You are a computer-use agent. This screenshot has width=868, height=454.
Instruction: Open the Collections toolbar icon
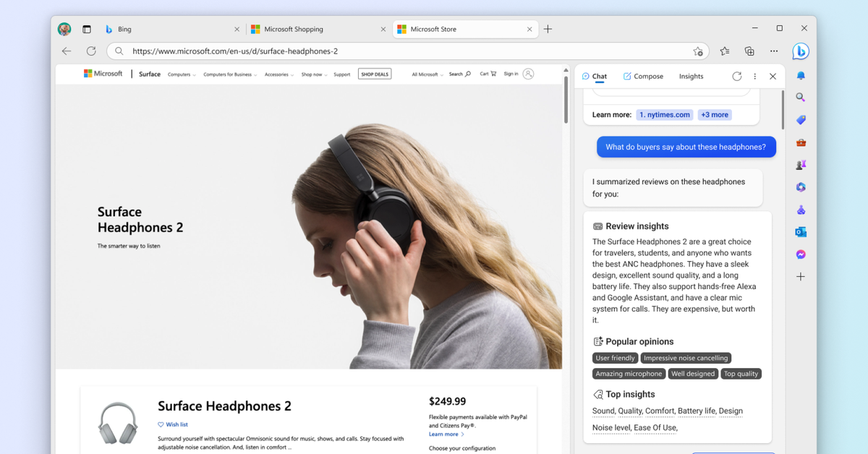[x=749, y=51]
